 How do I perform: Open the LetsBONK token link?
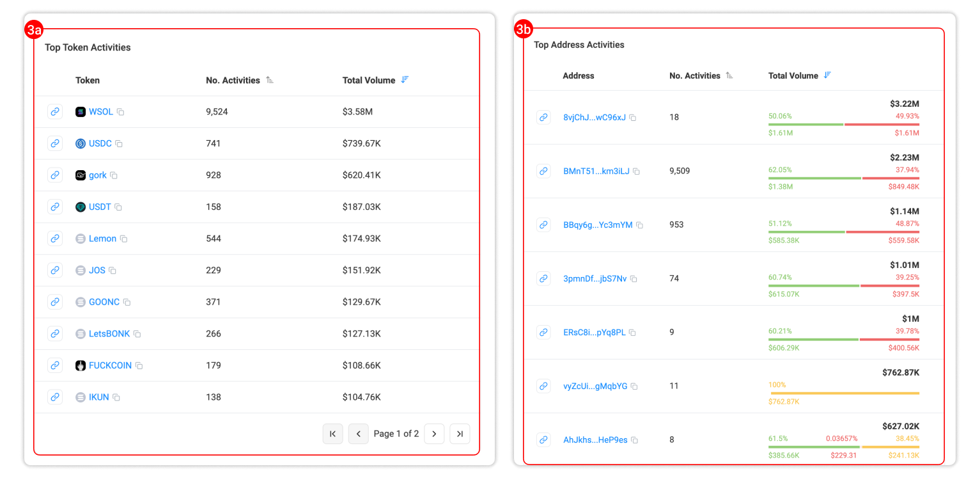(x=109, y=334)
